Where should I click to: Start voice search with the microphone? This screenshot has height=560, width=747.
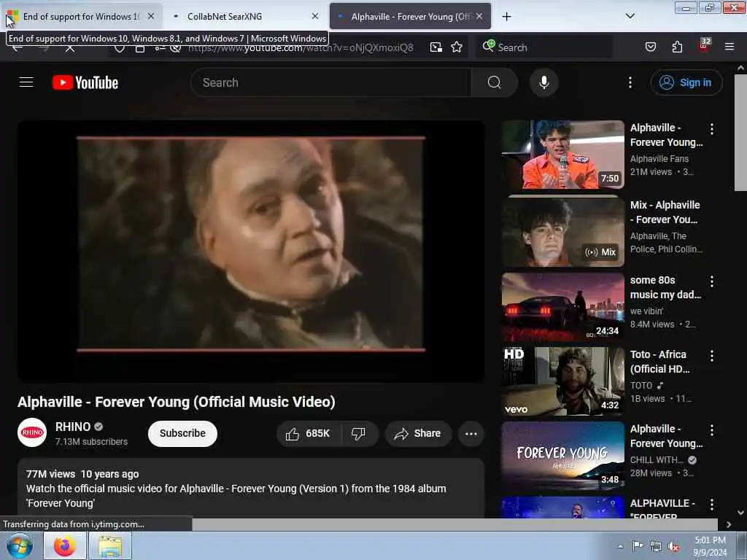coord(543,82)
